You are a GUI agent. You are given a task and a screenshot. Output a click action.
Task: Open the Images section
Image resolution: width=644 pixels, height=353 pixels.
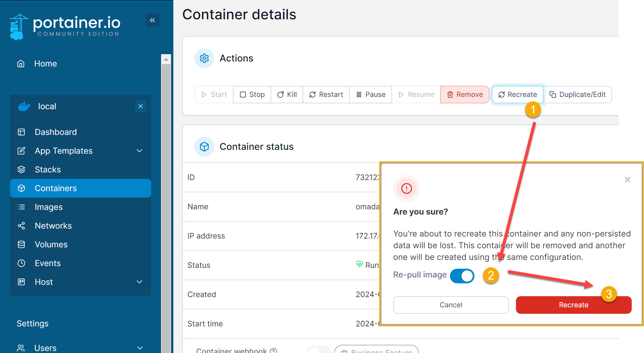[49, 207]
